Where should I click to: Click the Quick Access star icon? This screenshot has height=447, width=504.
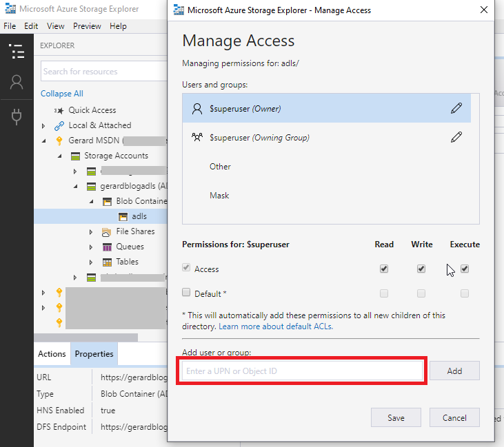(x=59, y=110)
